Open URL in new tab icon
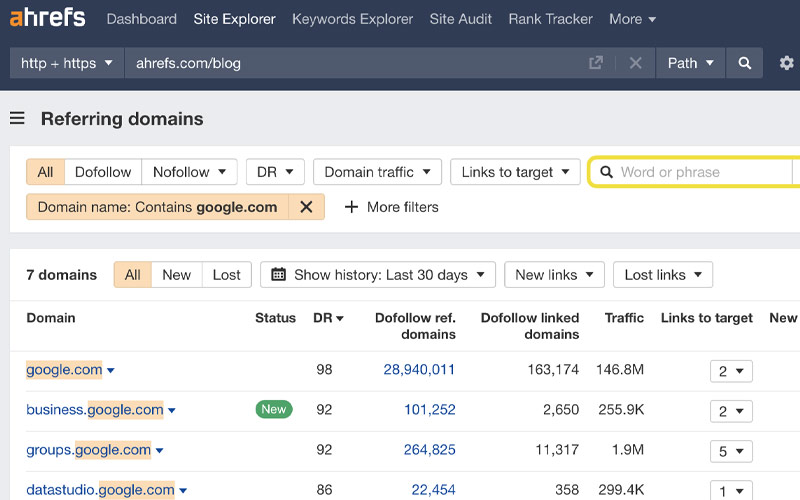This screenshot has width=800, height=500. (595, 63)
